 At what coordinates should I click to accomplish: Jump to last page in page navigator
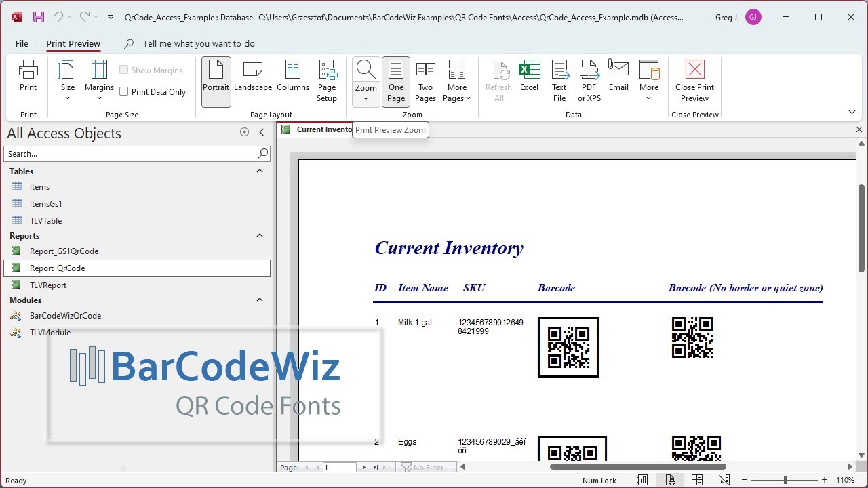click(376, 468)
